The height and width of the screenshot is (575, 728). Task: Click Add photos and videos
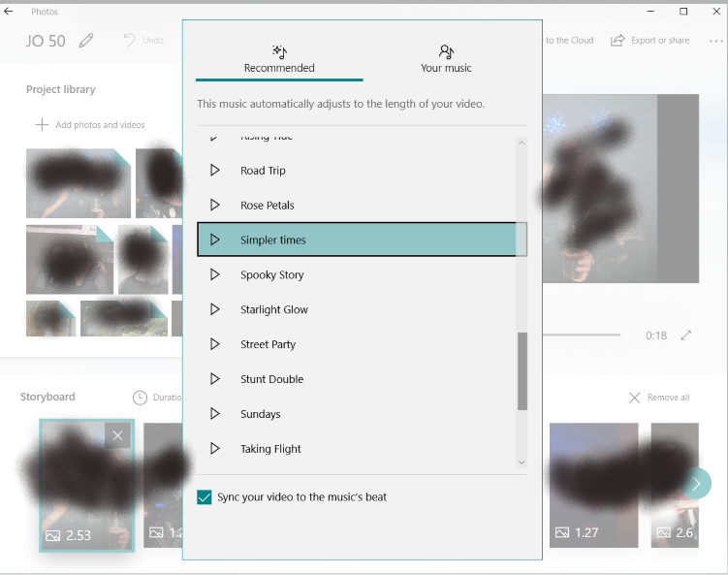[90, 124]
